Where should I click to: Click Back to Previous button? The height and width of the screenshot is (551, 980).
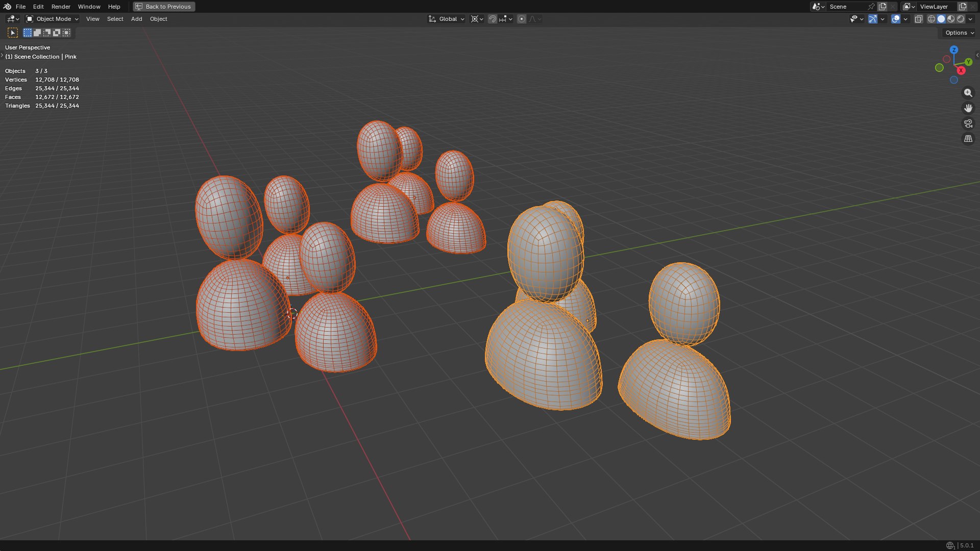point(164,7)
